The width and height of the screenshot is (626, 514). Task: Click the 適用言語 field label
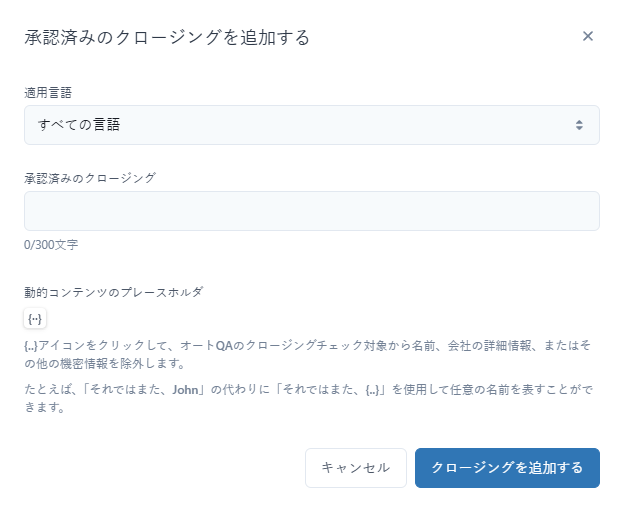click(48, 93)
